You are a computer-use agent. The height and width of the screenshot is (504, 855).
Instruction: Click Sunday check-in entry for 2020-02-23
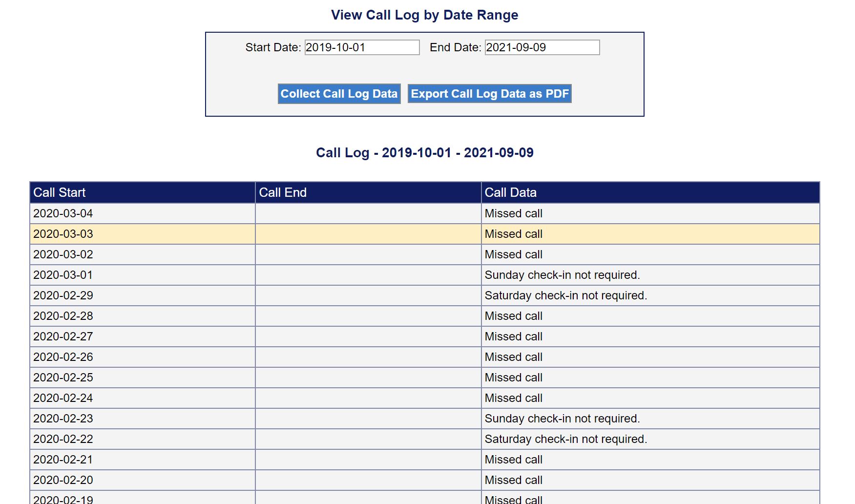(562, 419)
